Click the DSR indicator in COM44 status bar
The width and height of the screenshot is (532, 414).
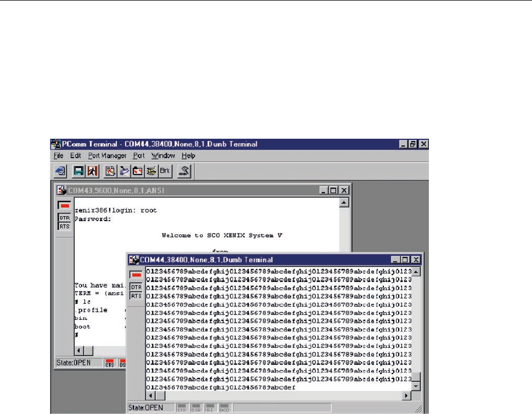click(x=196, y=408)
